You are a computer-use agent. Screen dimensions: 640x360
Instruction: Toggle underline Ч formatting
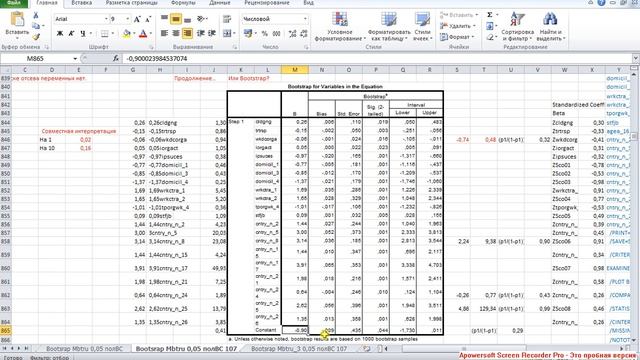[83, 33]
